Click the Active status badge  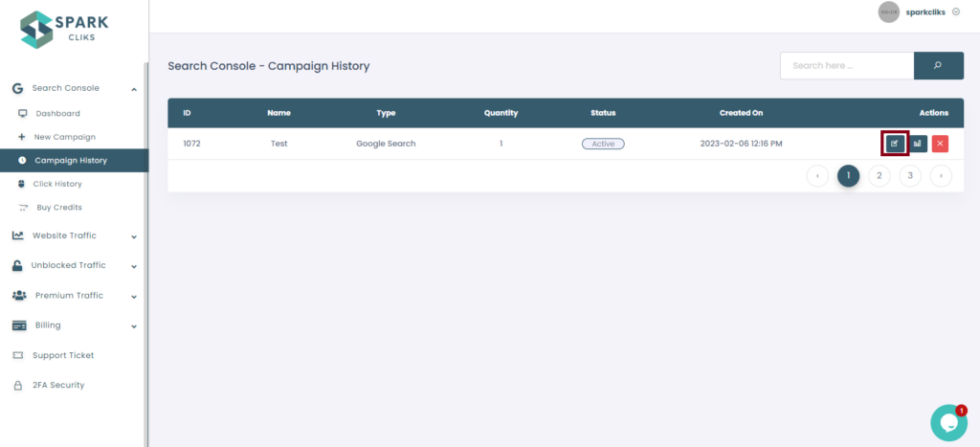click(603, 144)
